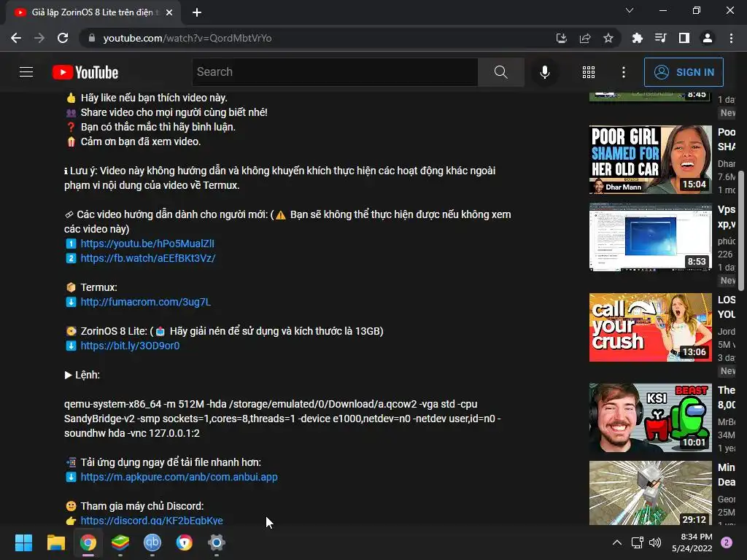Viewport: 747px width, 560px height.
Task: Open qBittorrent from taskbar
Action: pos(152,542)
